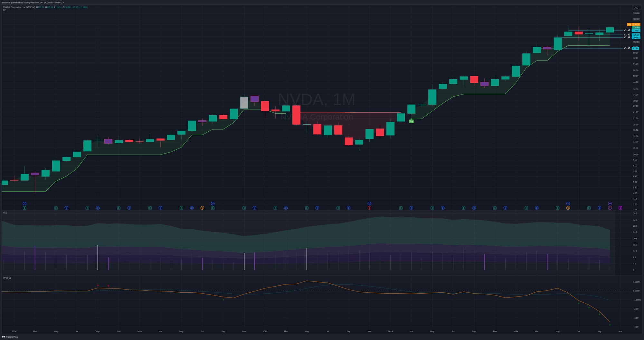The height and width of the screenshot is (340, 644).
Task: Click the orange Pre 136.35 price tag
Action: point(633,24)
